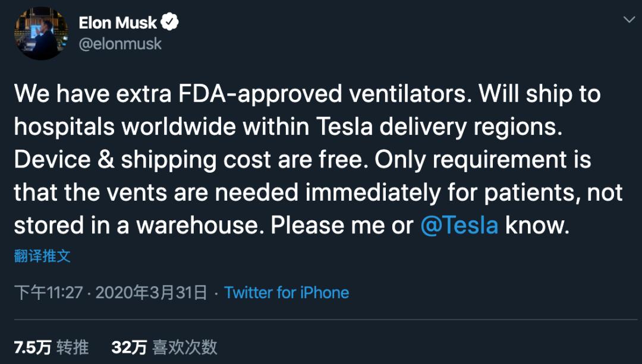Click the "Twitter for iPhone" source link
642x364 pixels.
[x=286, y=292]
